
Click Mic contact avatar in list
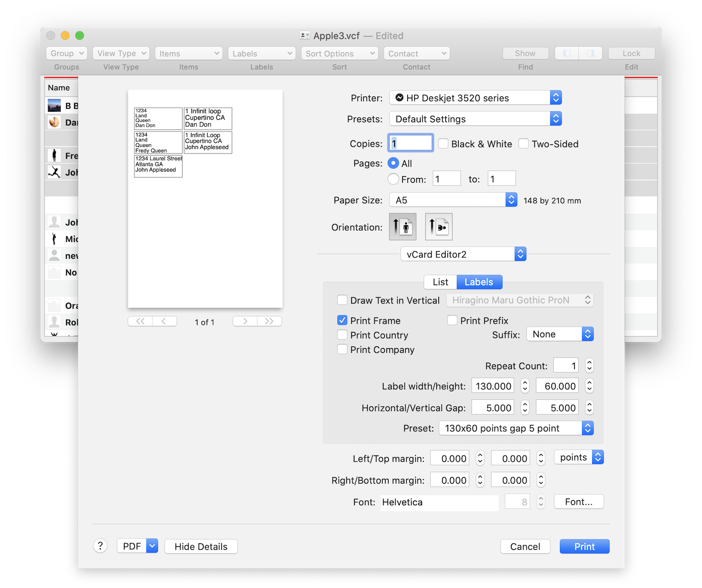click(x=54, y=238)
